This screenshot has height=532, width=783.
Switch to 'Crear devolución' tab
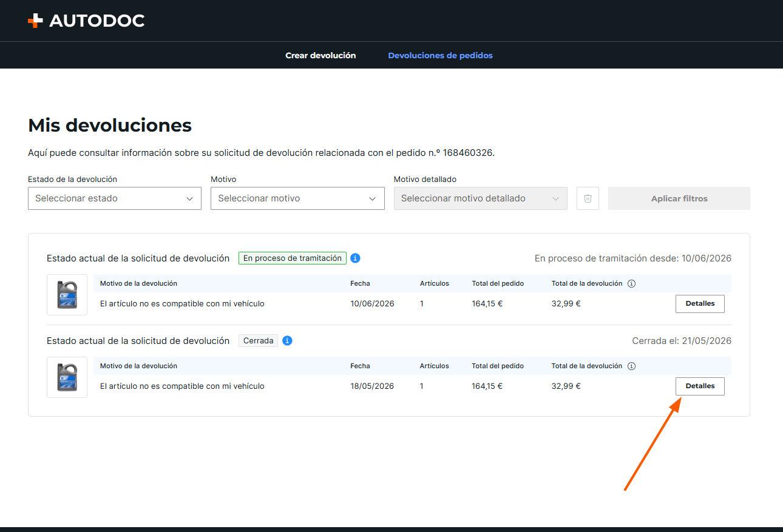click(320, 55)
